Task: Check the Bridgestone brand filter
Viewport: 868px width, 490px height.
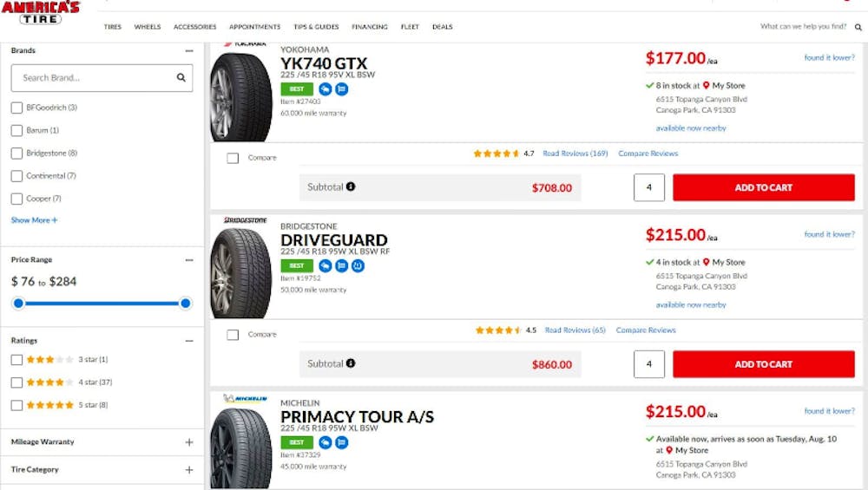Action: point(16,154)
